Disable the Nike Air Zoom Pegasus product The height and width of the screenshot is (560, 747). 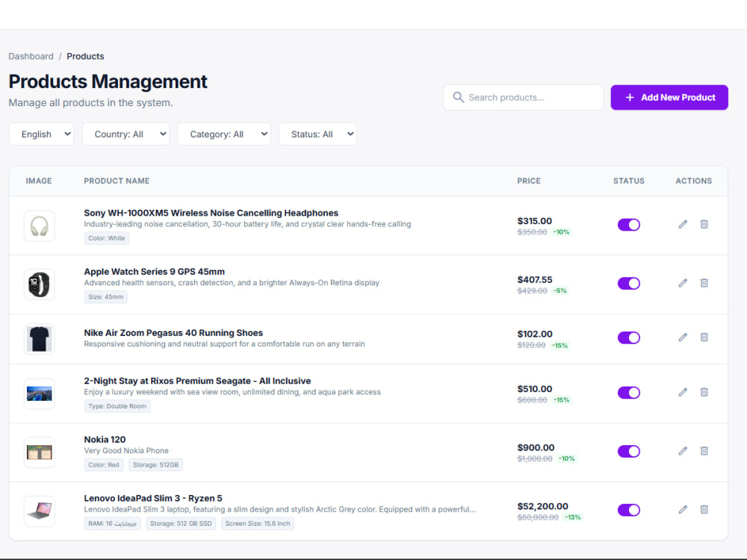[x=629, y=337]
